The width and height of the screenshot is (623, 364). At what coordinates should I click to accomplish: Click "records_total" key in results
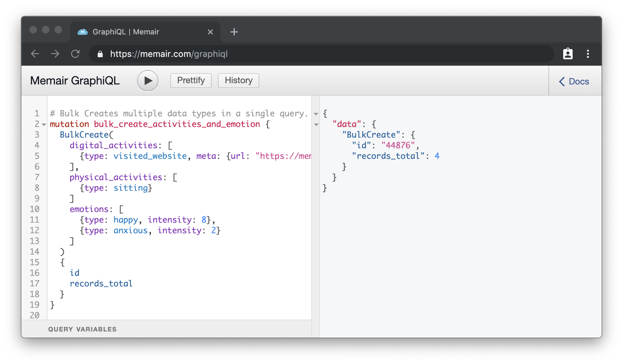388,156
